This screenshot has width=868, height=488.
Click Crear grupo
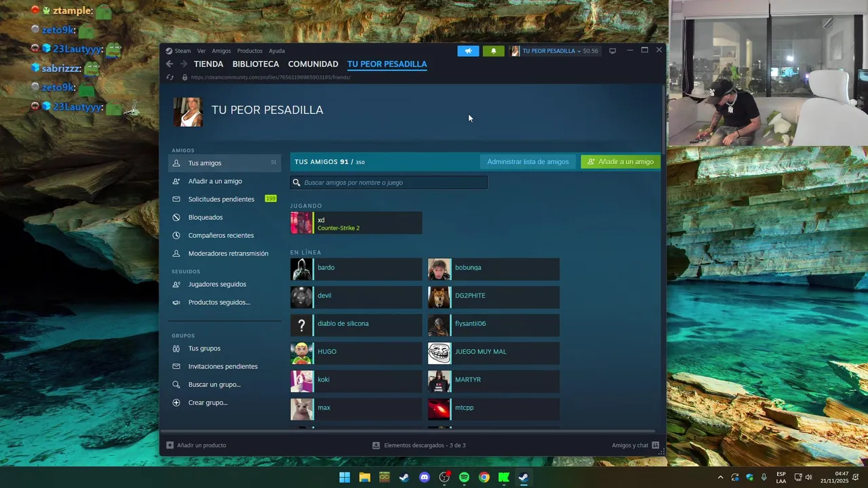224,403
